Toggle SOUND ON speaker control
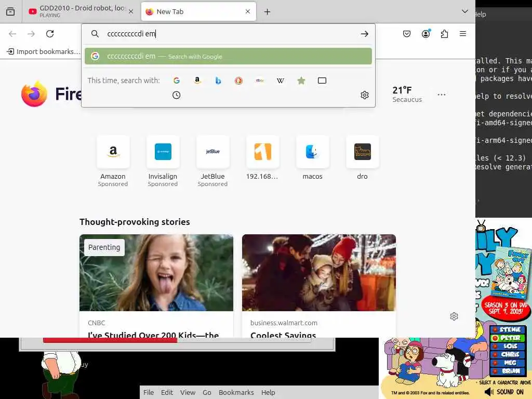The image size is (532, 399). (x=504, y=392)
